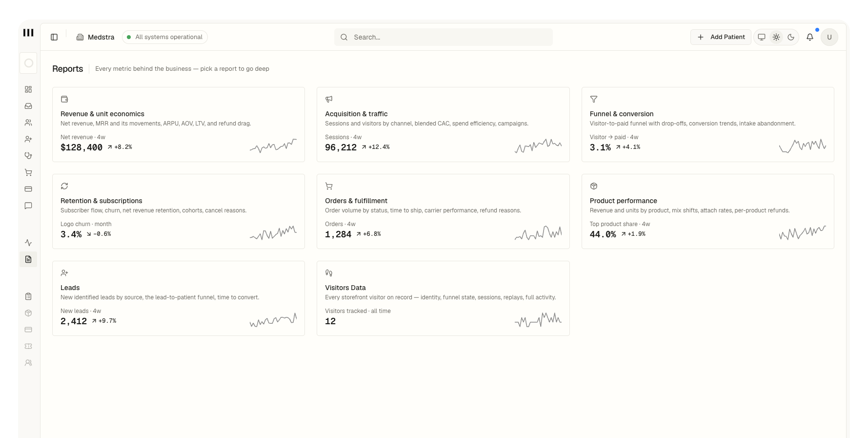Screen dimensions: 868x438
Task: Click the box icon on Product performance card
Action: click(x=594, y=186)
